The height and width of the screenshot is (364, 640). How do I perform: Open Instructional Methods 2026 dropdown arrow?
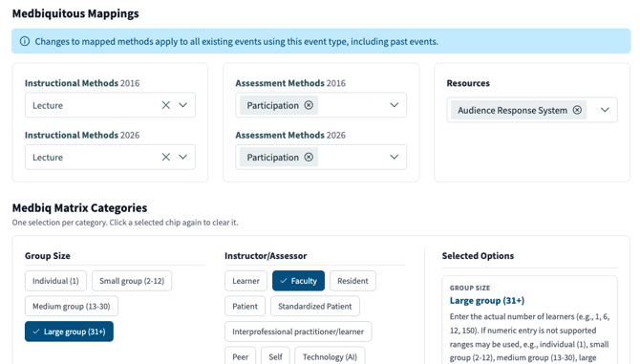[x=182, y=157]
